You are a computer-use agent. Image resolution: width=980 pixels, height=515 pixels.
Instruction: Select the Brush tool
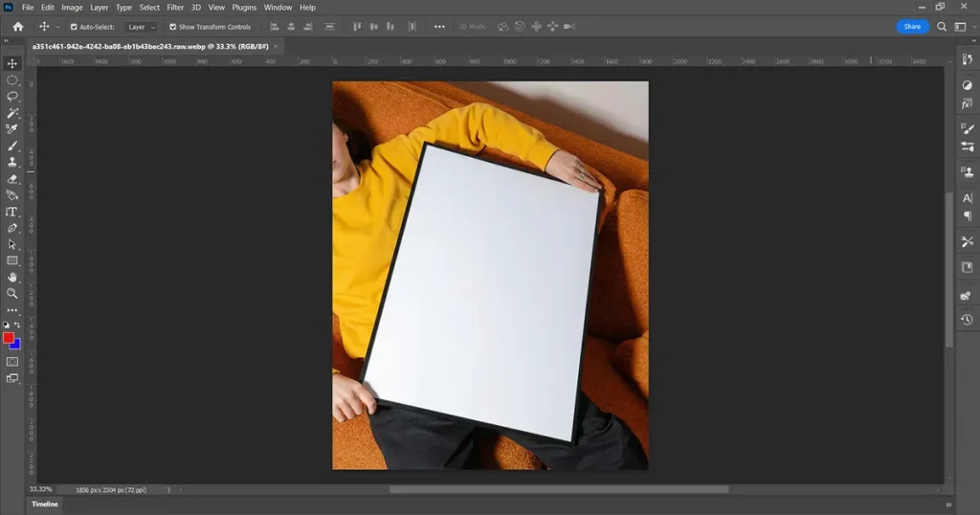[x=12, y=146]
